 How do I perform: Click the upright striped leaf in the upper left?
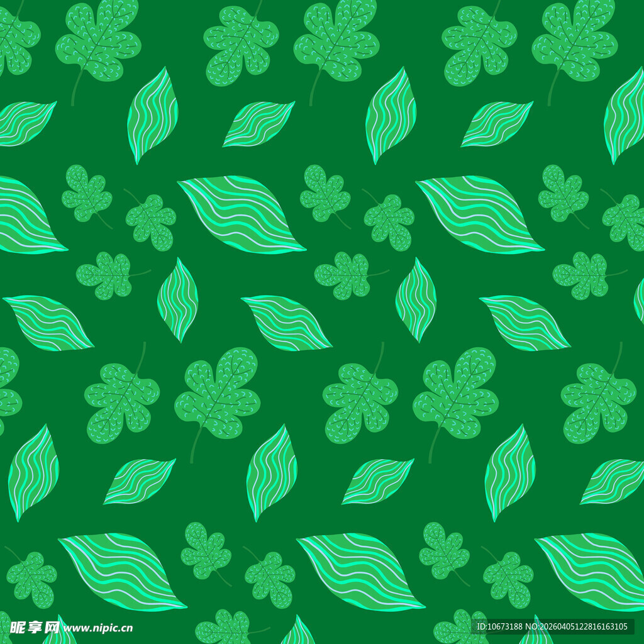pos(152,114)
